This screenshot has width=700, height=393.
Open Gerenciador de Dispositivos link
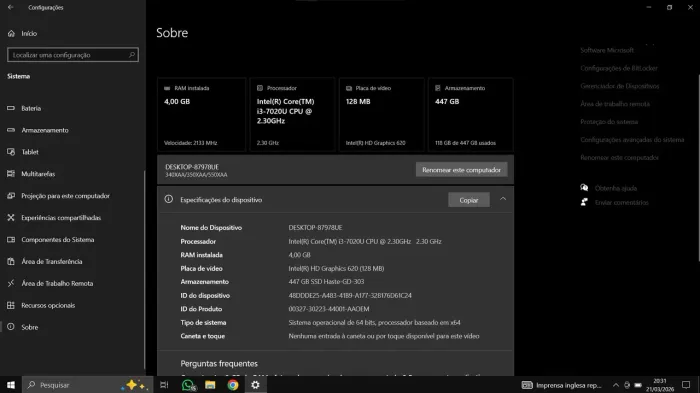(620, 86)
